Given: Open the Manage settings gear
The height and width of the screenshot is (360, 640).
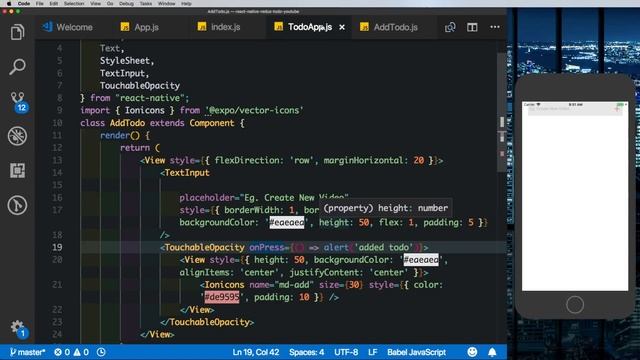Looking at the screenshot, I should point(18,328).
